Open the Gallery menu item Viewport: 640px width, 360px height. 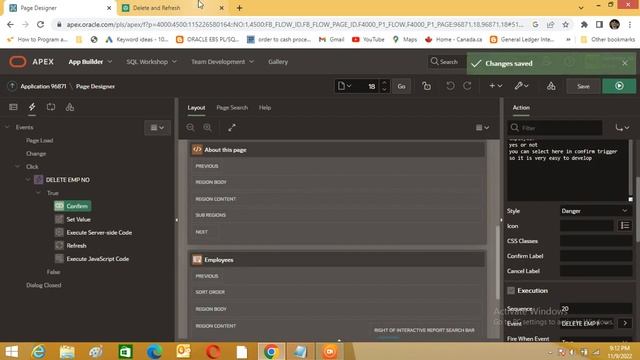point(278,62)
